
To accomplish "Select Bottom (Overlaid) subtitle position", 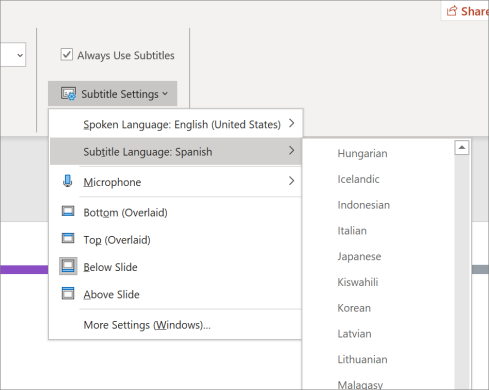I will pyautogui.click(x=176, y=212).
